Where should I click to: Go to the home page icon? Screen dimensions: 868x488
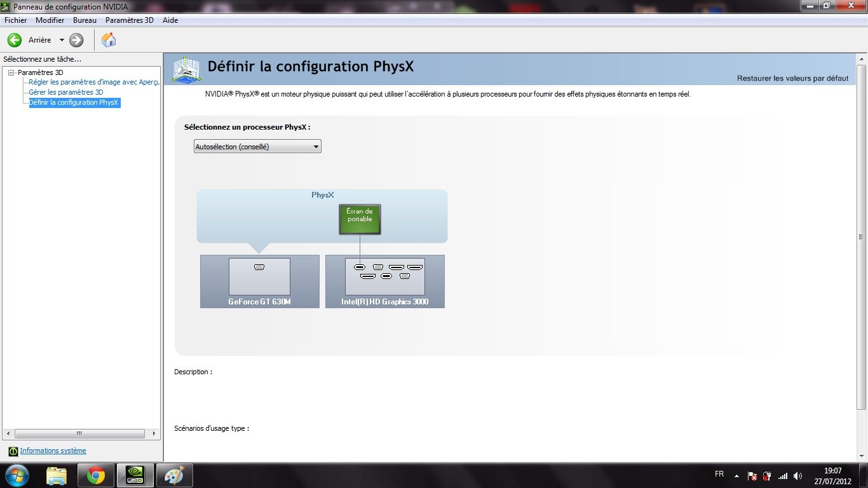pyautogui.click(x=109, y=40)
